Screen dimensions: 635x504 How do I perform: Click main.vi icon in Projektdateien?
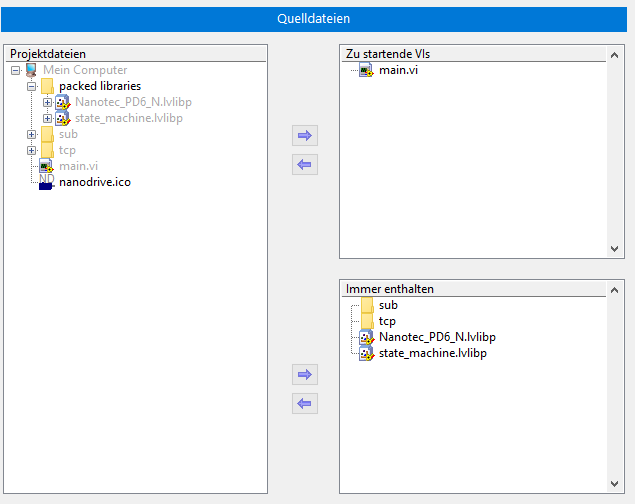46,166
